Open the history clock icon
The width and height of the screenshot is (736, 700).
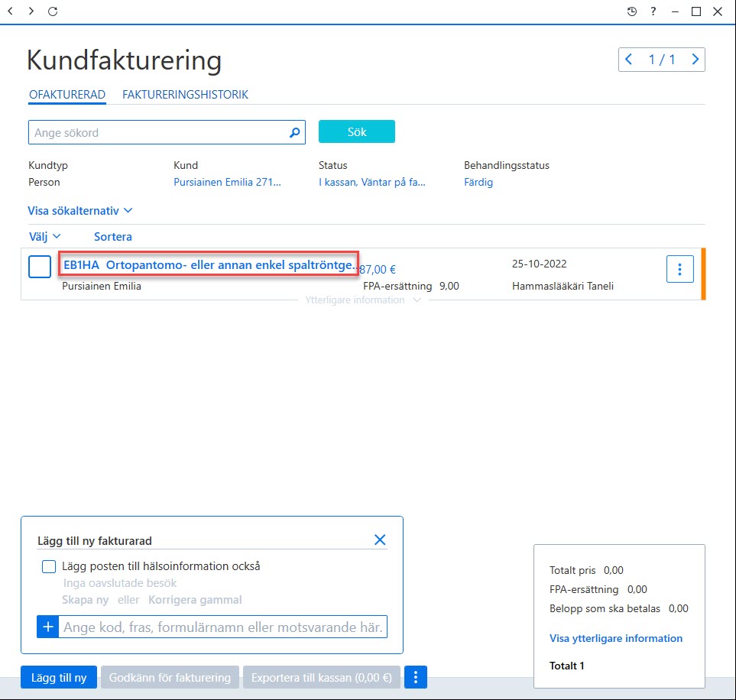point(632,11)
